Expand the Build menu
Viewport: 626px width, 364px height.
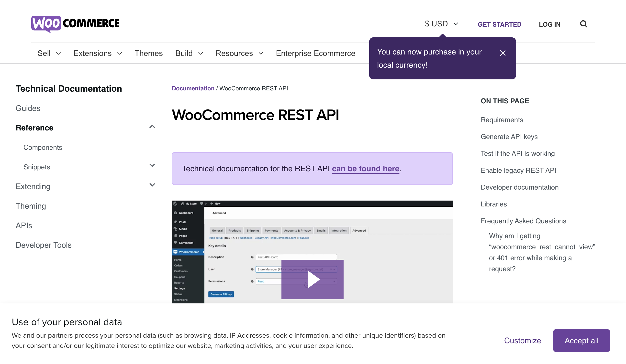[x=189, y=53]
